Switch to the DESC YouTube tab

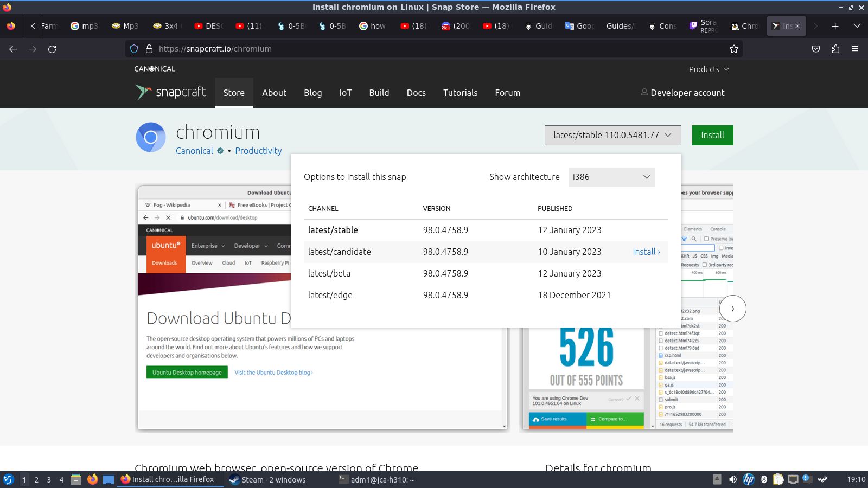pos(208,26)
